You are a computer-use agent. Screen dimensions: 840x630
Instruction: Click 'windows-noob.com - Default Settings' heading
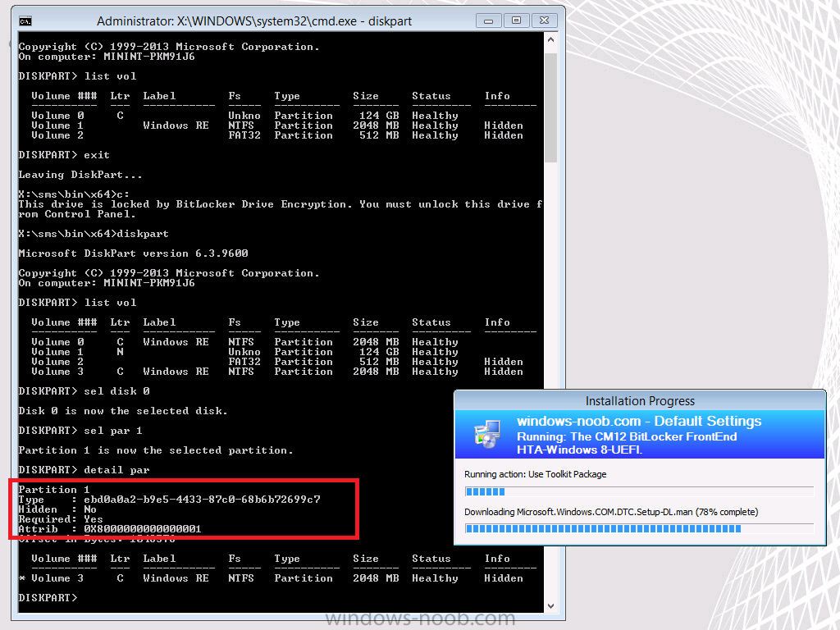[639, 421]
